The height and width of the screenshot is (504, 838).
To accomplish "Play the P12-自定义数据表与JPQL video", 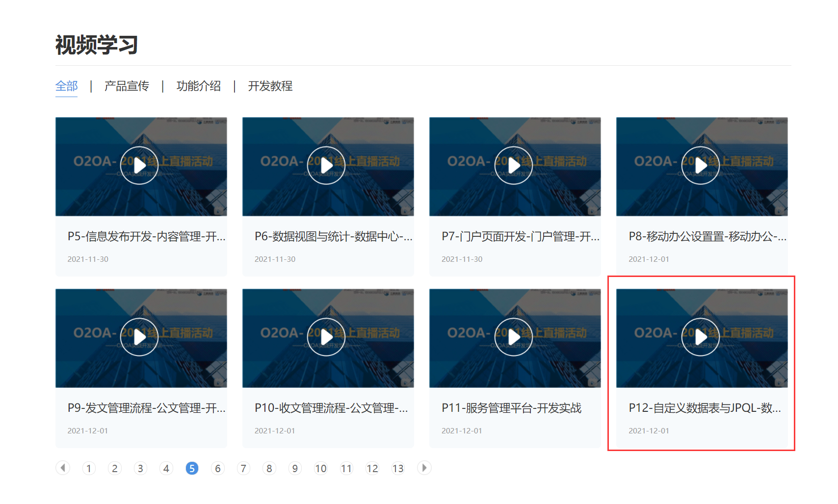I will (701, 337).
